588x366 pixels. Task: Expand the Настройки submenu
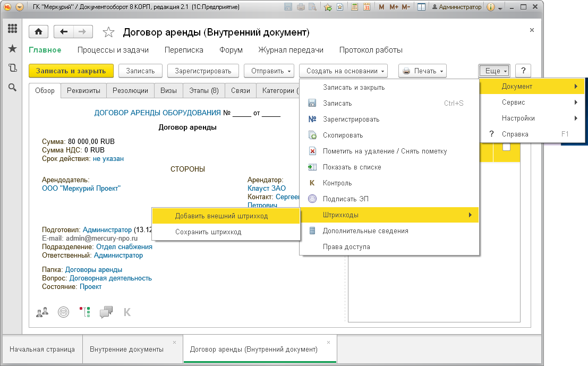tap(533, 118)
